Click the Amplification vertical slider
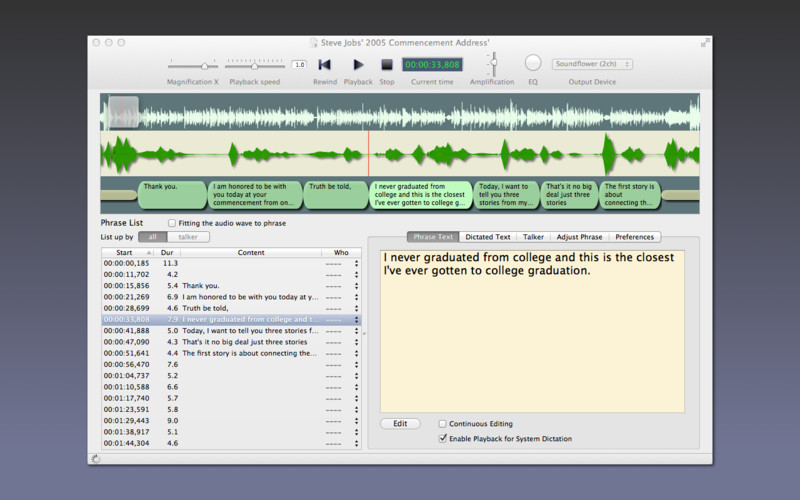Screen dimensions: 800x500 pos(493,64)
